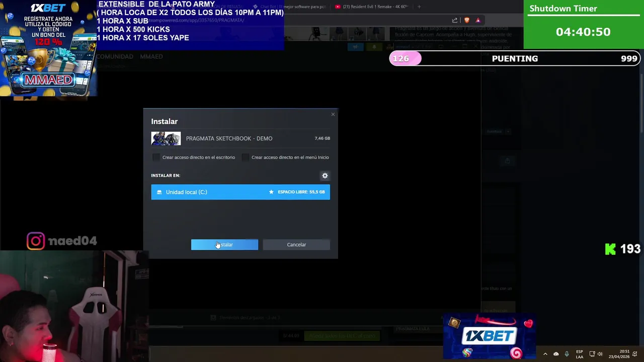
Task: Open the Brave Shields lion icon
Action: point(467,20)
